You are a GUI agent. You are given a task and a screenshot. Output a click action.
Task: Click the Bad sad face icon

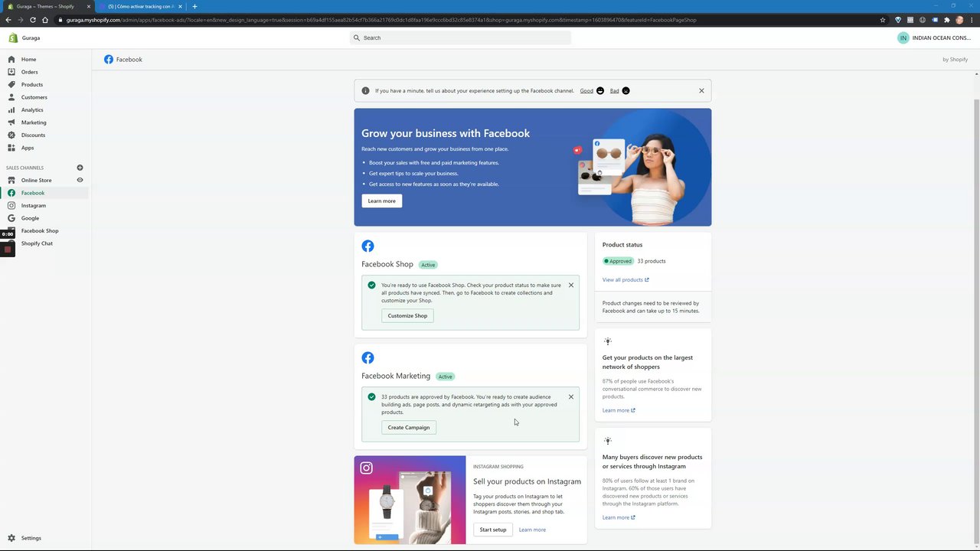pyautogui.click(x=626, y=90)
